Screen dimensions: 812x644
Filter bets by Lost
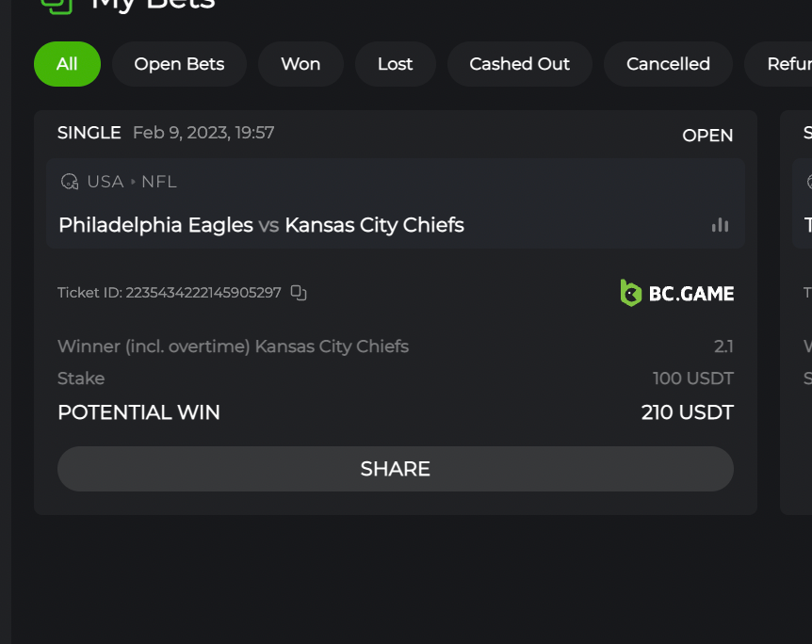click(x=395, y=64)
